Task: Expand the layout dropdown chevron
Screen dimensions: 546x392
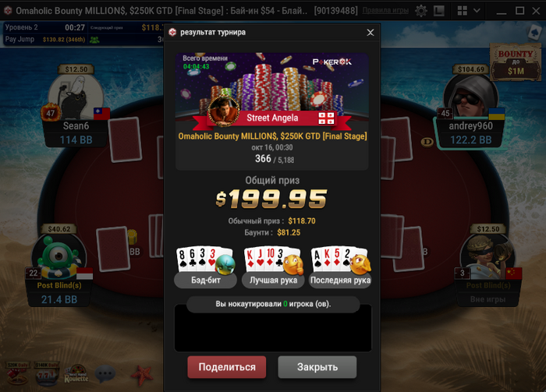Action: (x=477, y=11)
